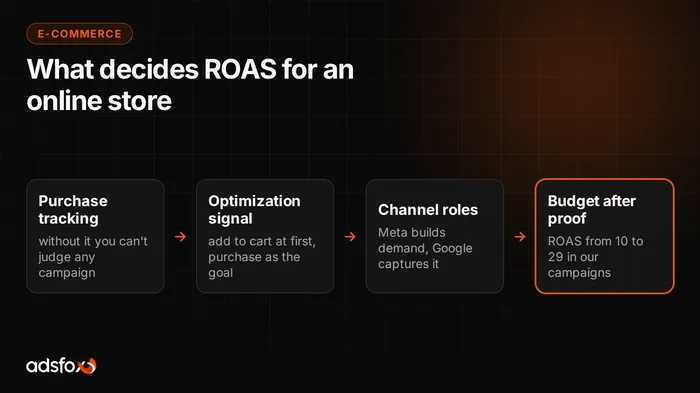
Task: Click the text 'ROAS from 10 to 29 in our campaigns'
Action: (596, 257)
